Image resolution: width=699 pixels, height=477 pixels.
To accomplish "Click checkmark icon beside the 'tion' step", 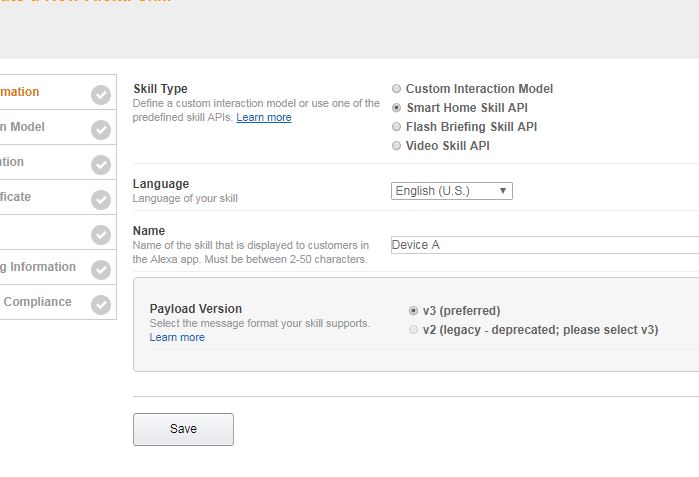I will (101, 165).
